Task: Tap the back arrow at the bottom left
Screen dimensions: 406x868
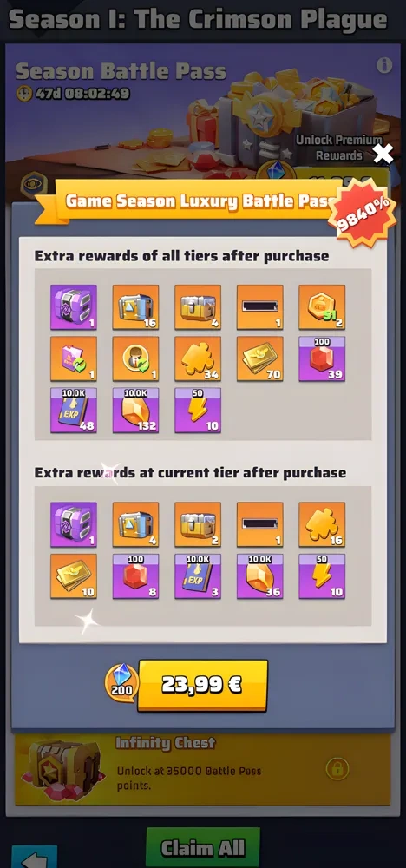Action: [x=35, y=857]
